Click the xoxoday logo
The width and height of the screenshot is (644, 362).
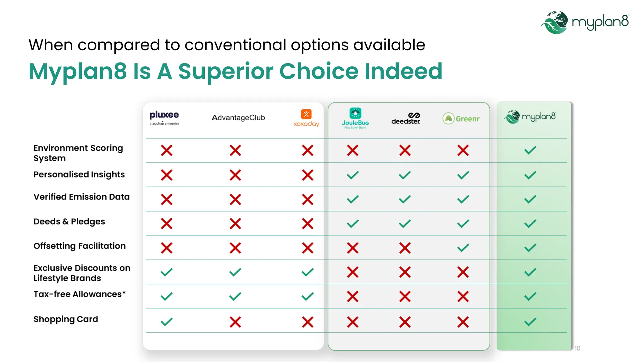point(306,118)
